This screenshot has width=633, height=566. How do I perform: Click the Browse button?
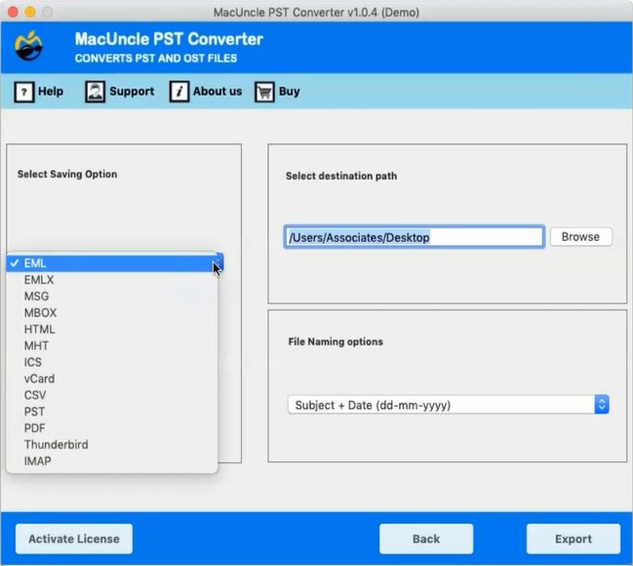(x=581, y=237)
